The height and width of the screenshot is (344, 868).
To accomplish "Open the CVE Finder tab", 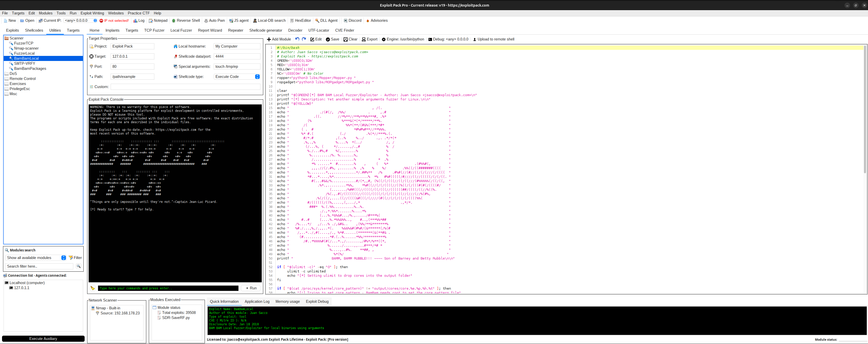I will 344,30.
